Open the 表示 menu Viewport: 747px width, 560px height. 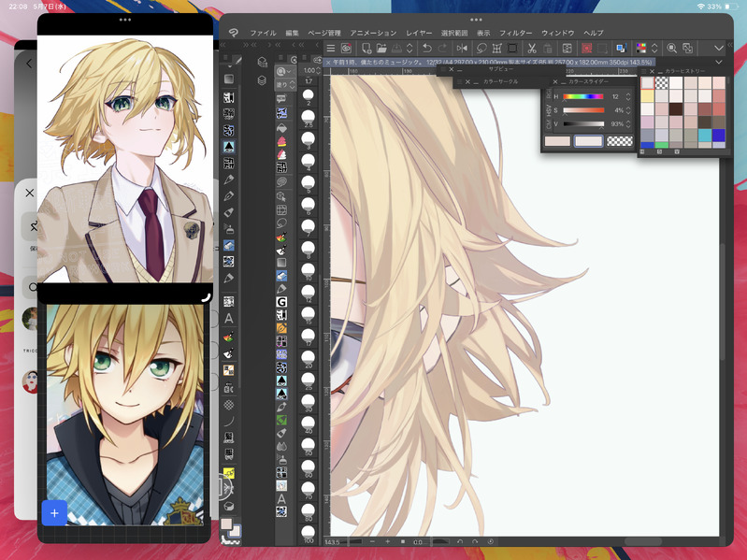point(483,33)
